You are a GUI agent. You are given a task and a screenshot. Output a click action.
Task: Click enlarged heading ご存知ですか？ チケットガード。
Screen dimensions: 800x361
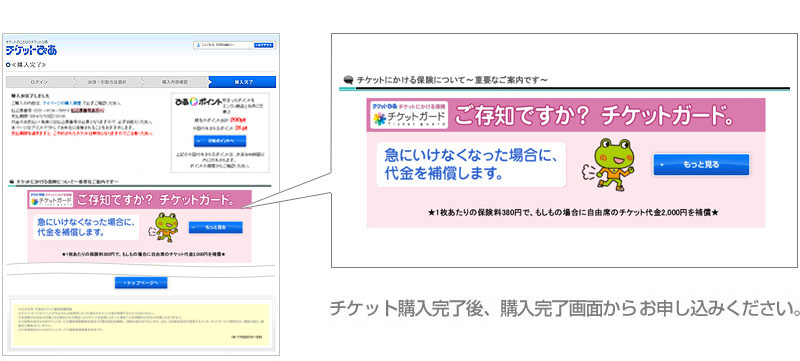click(594, 116)
